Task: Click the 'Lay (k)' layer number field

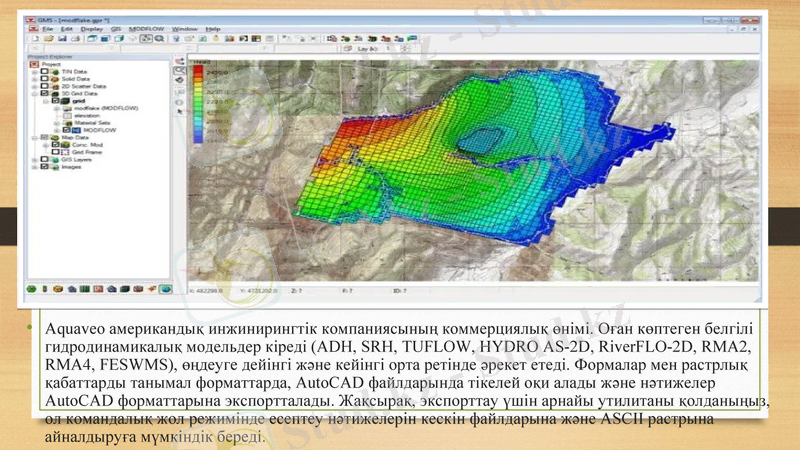Action: [x=390, y=49]
